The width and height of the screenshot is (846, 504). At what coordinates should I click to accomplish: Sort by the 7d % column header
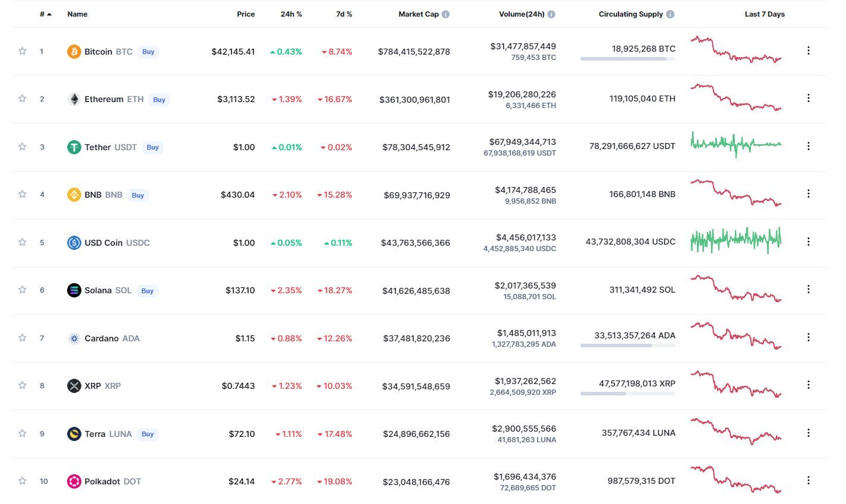[x=344, y=14]
